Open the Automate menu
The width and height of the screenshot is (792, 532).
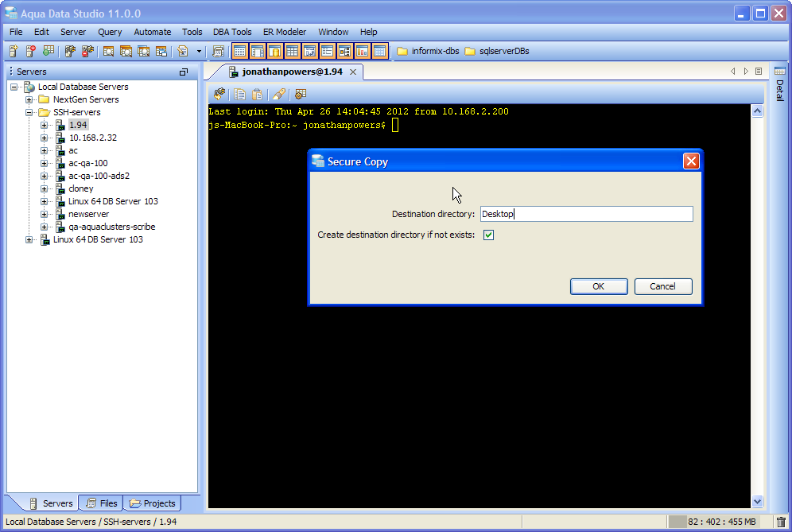pyautogui.click(x=153, y=32)
